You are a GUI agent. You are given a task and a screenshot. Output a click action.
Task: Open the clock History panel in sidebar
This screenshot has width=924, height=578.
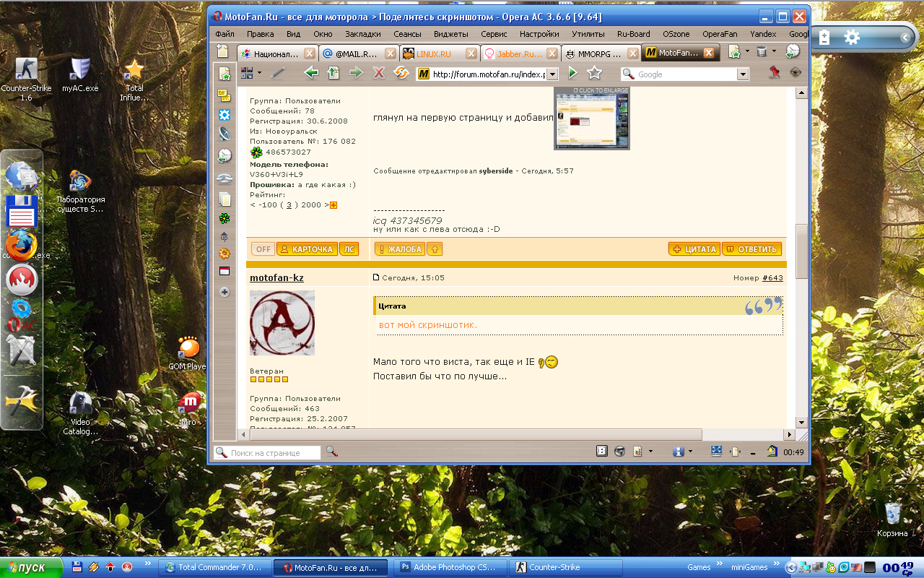click(x=225, y=155)
